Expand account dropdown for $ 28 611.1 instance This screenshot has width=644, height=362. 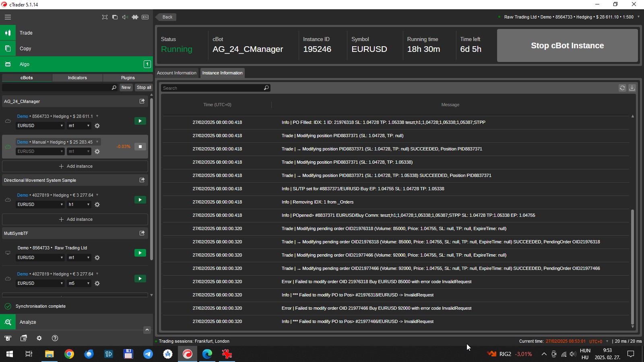[97, 116]
